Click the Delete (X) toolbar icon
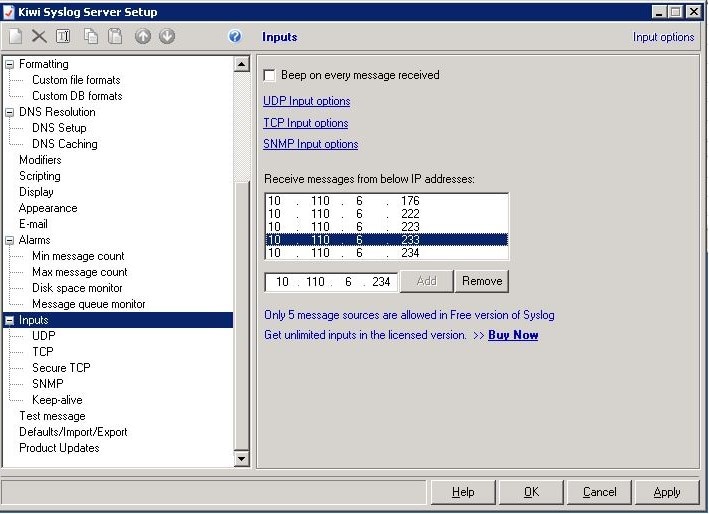This screenshot has height=514, width=709. point(39,36)
